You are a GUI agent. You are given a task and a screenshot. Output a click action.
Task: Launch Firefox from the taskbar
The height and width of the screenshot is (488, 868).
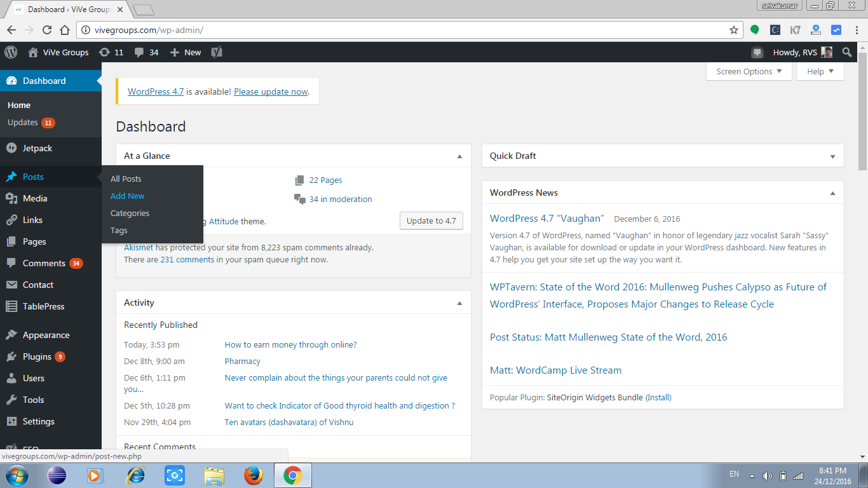[253, 475]
